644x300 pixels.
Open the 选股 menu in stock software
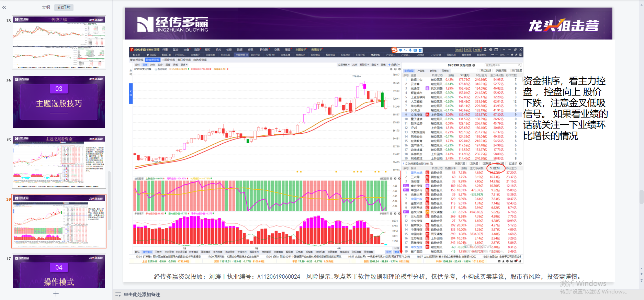coord(197,50)
